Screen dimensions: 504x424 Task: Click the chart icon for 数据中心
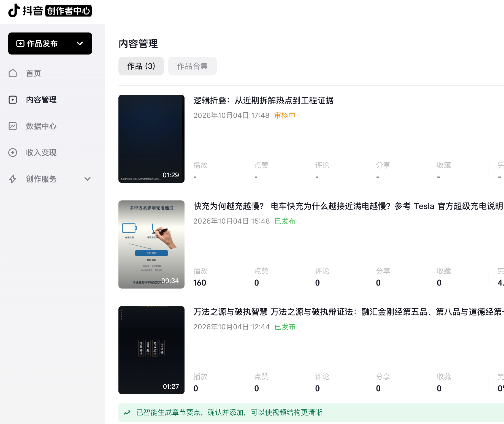point(13,126)
